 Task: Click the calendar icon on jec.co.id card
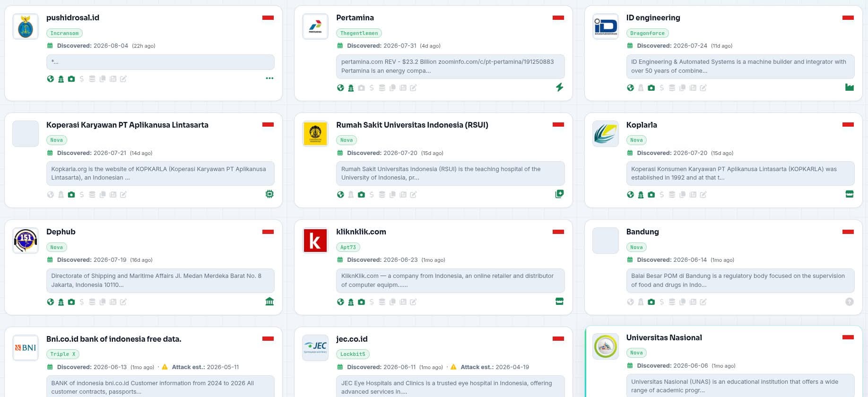(x=340, y=367)
